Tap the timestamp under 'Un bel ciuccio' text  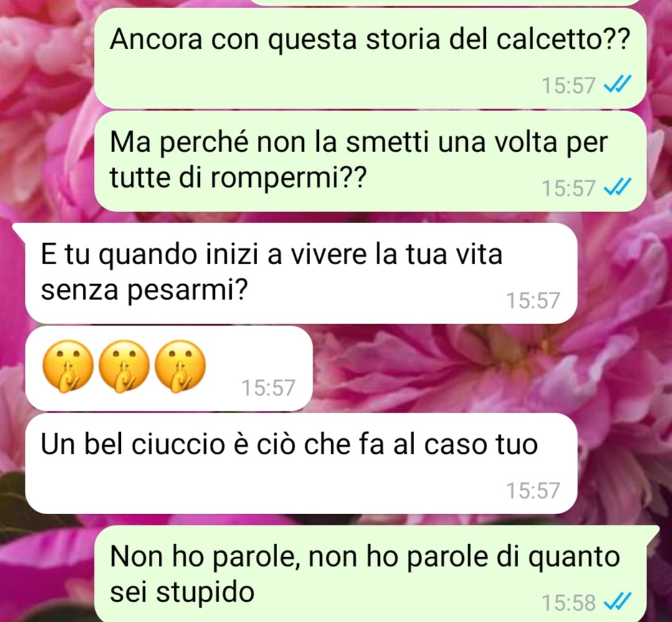[533, 490]
